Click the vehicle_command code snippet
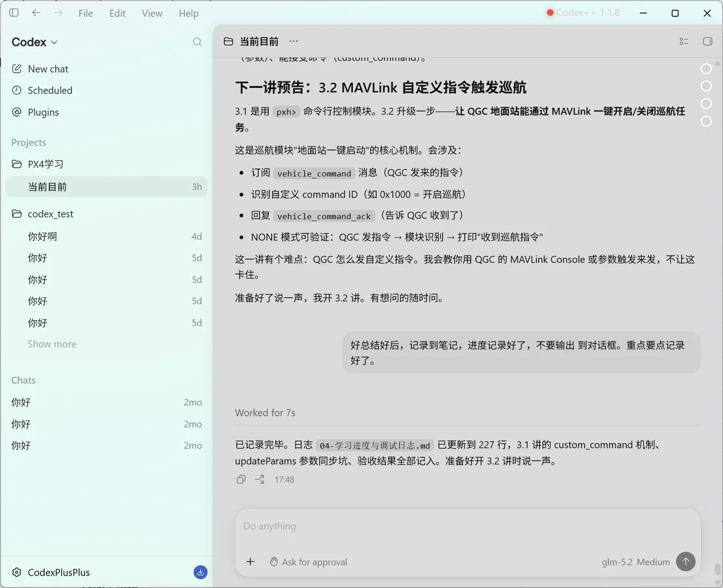Viewport: 723px width, 588px height. pyautogui.click(x=314, y=173)
